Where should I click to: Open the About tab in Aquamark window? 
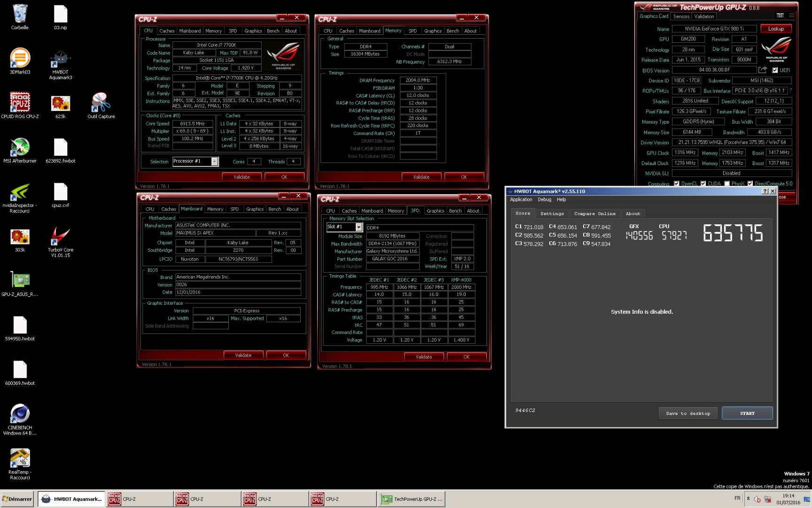coord(632,214)
